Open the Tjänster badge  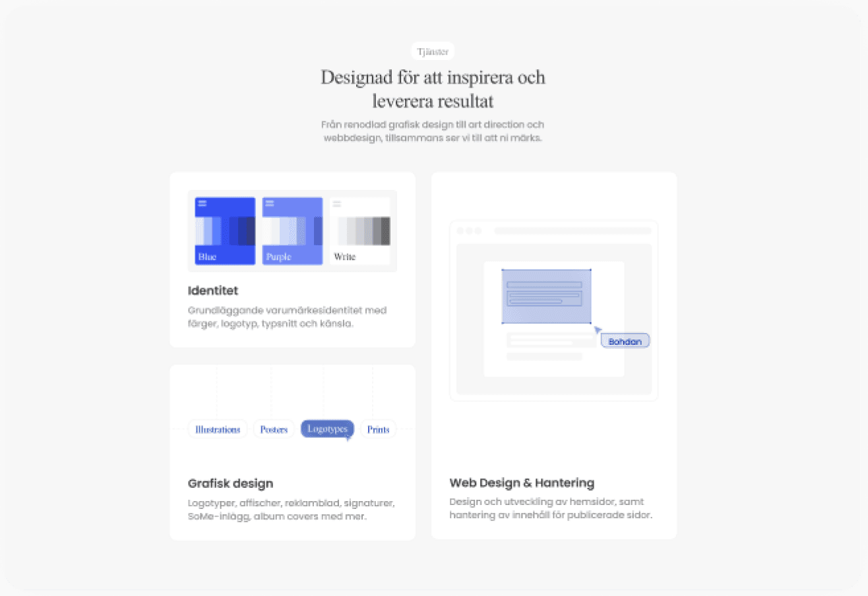pyautogui.click(x=432, y=51)
